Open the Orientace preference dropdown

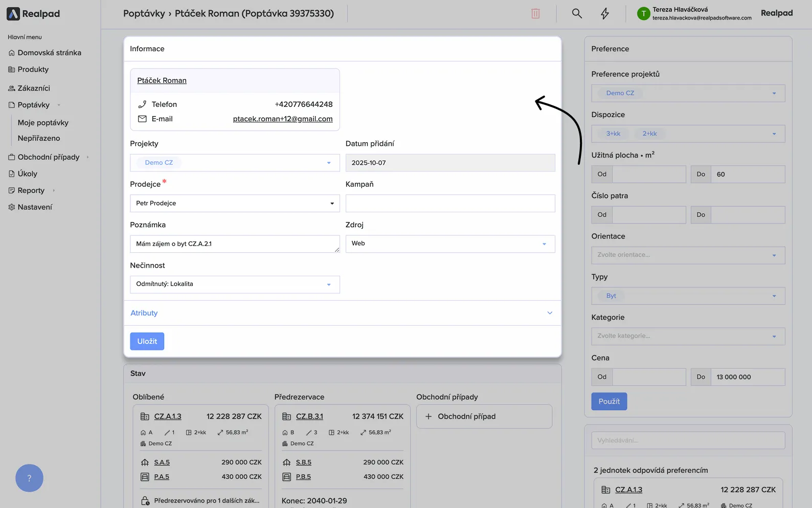(x=688, y=255)
